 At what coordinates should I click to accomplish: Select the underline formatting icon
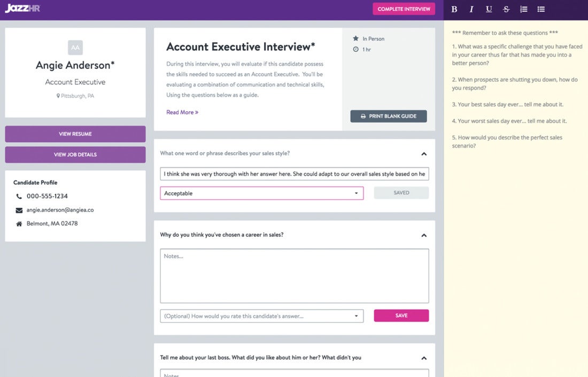489,9
